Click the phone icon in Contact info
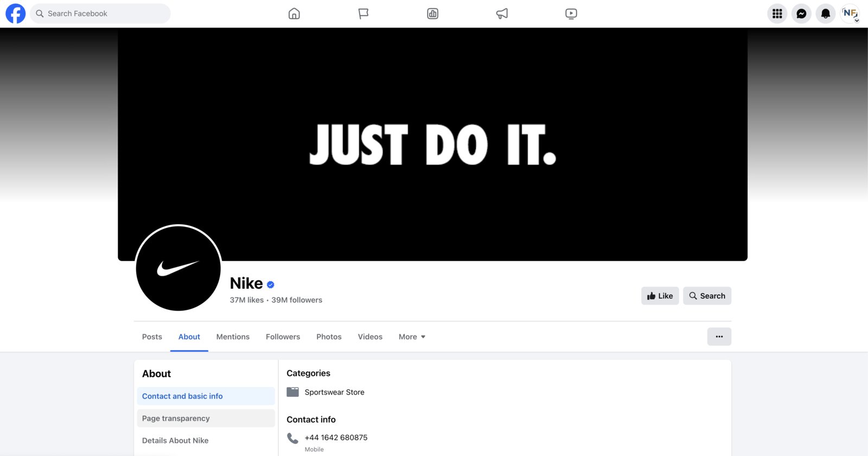 [x=292, y=438]
